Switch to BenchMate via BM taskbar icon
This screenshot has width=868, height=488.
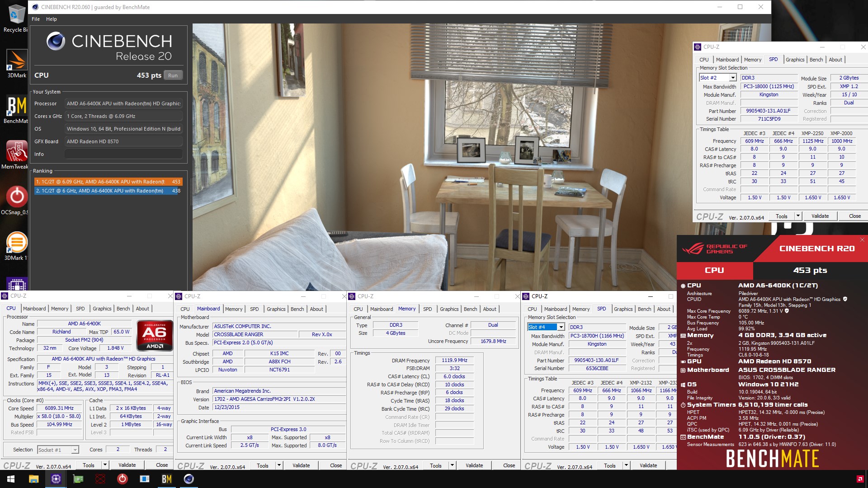point(167,479)
